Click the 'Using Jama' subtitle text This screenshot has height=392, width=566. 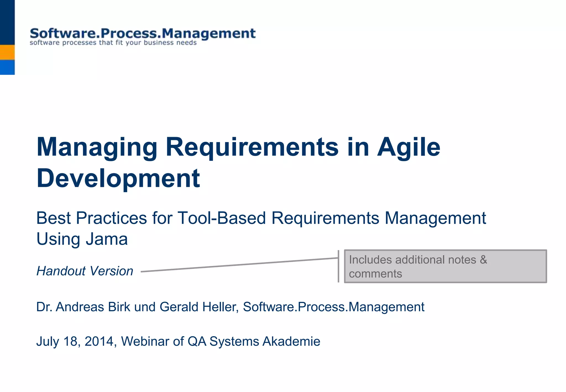tap(82, 239)
